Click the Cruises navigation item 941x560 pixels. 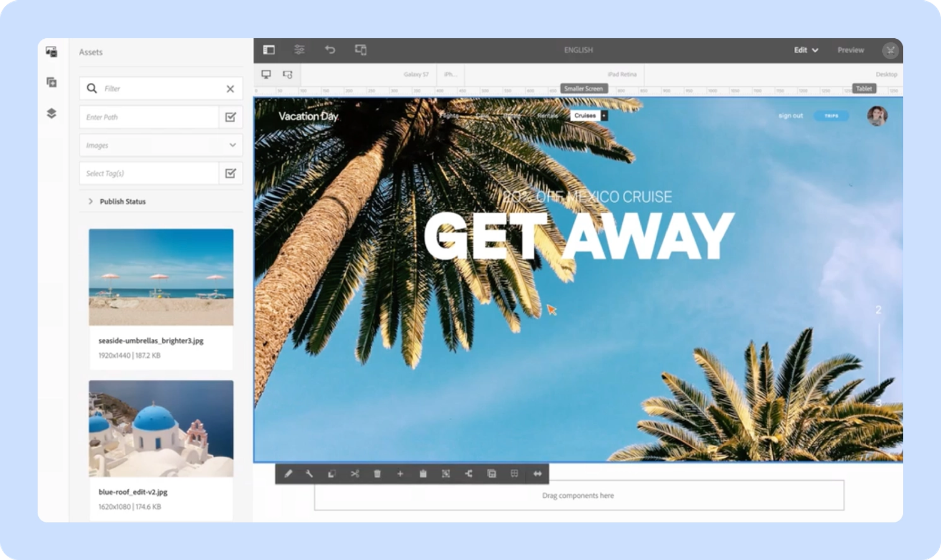tap(585, 116)
